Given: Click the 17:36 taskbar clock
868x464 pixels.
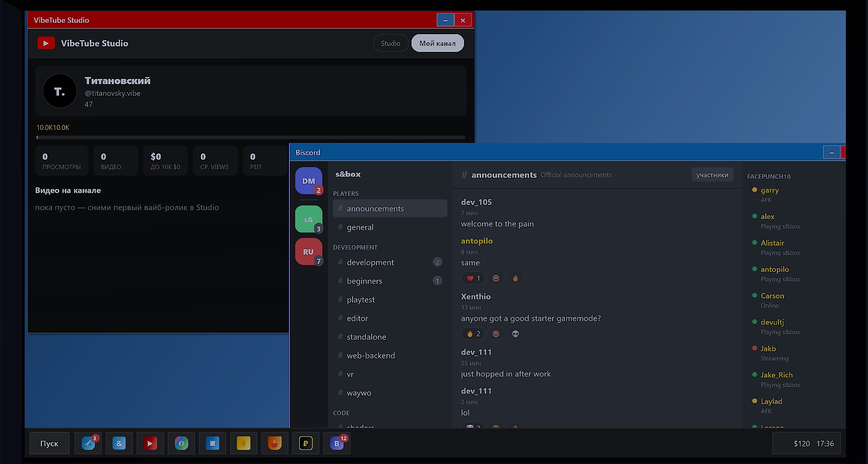Looking at the screenshot, I should click(x=825, y=443).
